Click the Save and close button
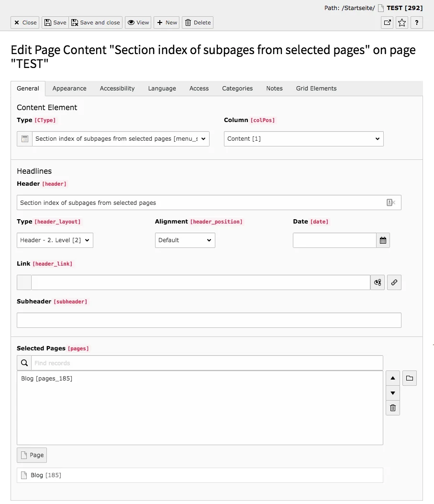Screen dimensions: 434x504 [95, 22]
